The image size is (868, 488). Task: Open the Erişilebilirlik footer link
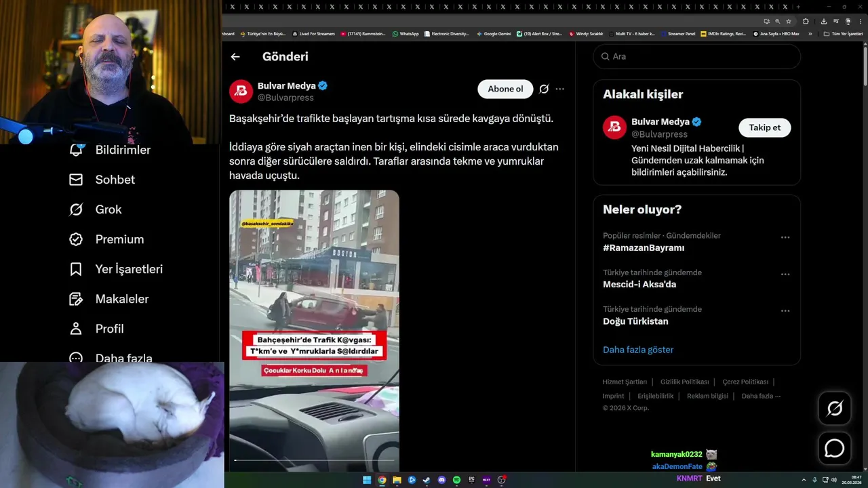point(656,396)
